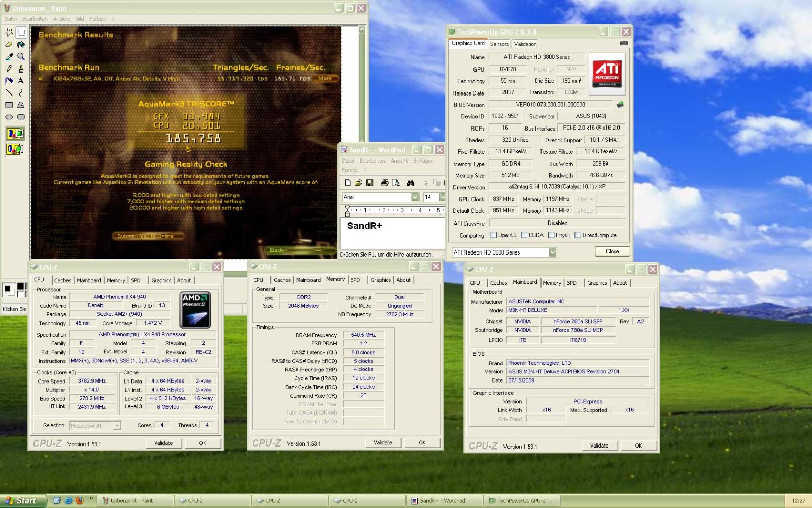Click New document icon in WordPad

[348, 183]
